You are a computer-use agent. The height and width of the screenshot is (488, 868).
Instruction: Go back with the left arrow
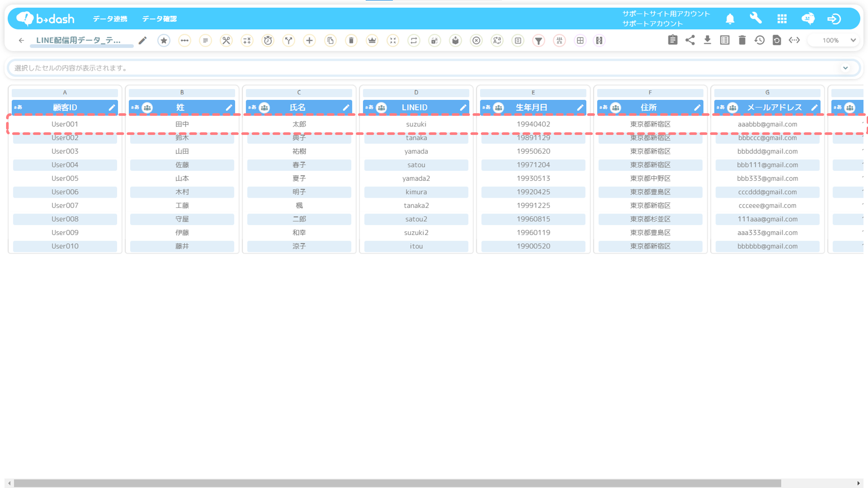[x=21, y=40]
